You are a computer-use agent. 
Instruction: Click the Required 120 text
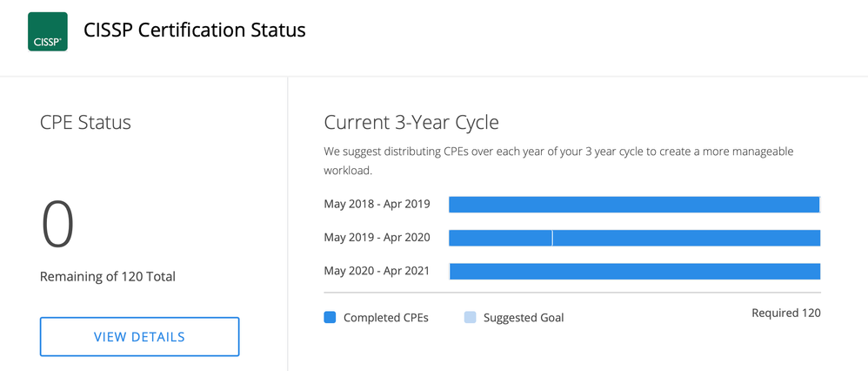[786, 313]
